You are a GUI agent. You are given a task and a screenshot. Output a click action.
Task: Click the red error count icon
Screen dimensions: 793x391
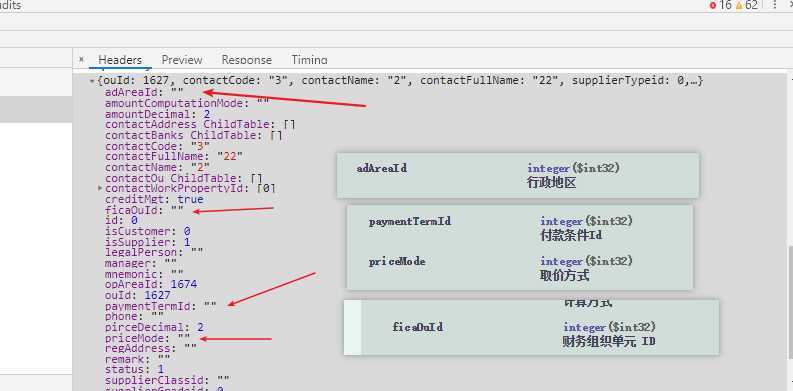coord(713,6)
